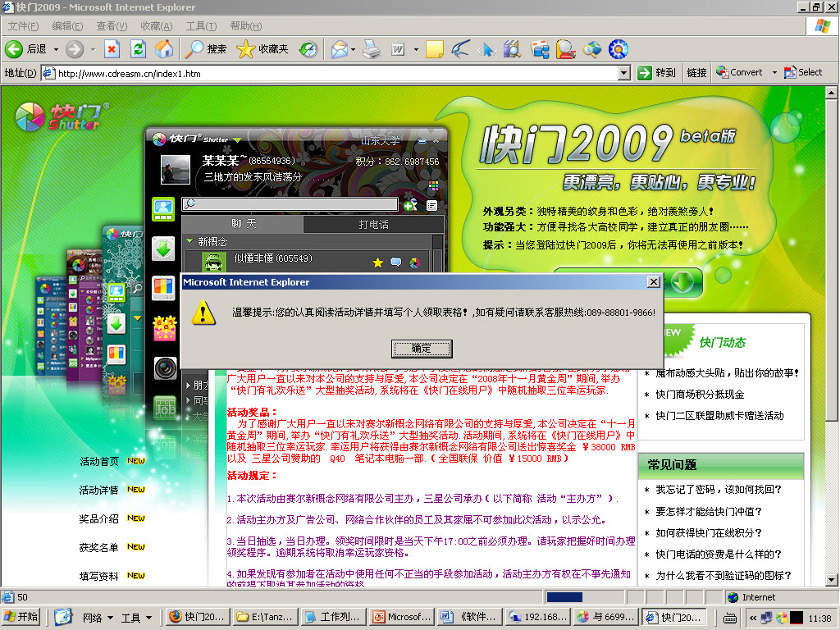Open the Back button history dropdown
The image size is (840, 630).
(56, 49)
